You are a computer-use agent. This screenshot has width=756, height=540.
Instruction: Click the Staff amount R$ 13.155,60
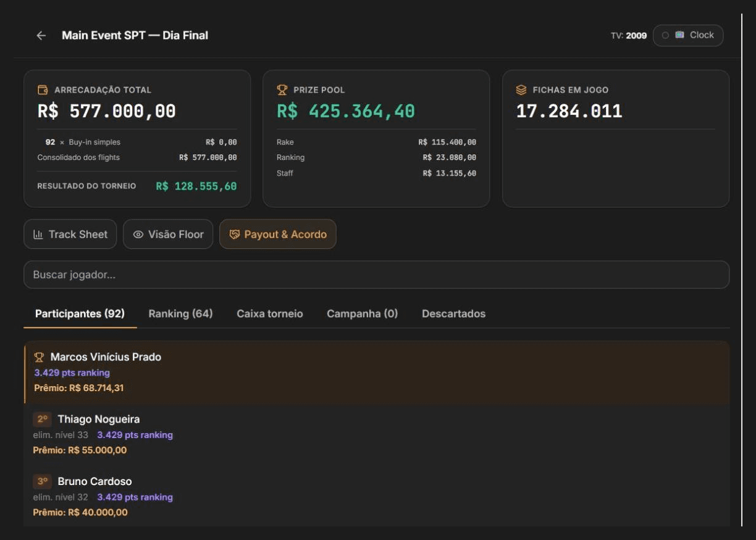[x=449, y=174]
